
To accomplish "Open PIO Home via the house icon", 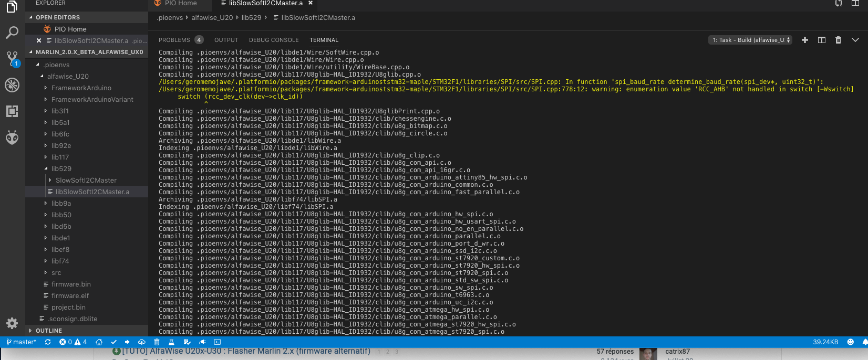I will click(99, 342).
